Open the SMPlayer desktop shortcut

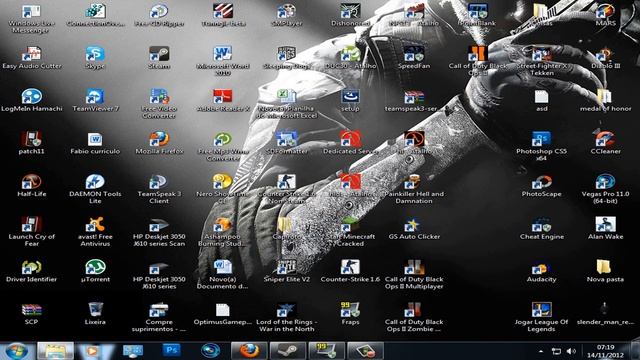click(286, 12)
